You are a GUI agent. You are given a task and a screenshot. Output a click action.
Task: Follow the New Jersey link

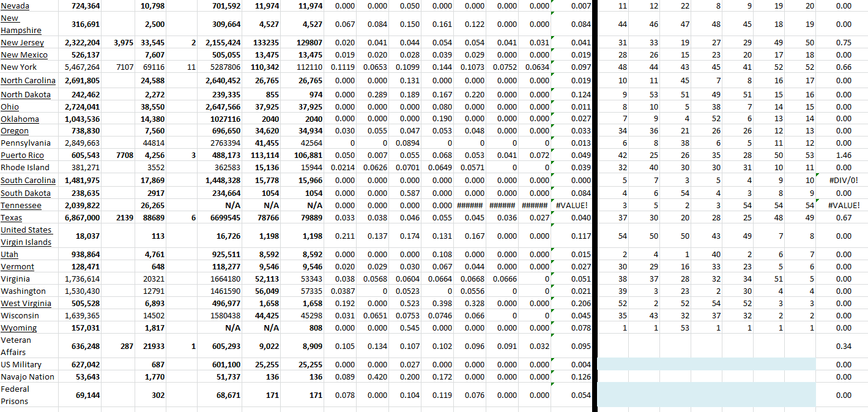(x=22, y=43)
